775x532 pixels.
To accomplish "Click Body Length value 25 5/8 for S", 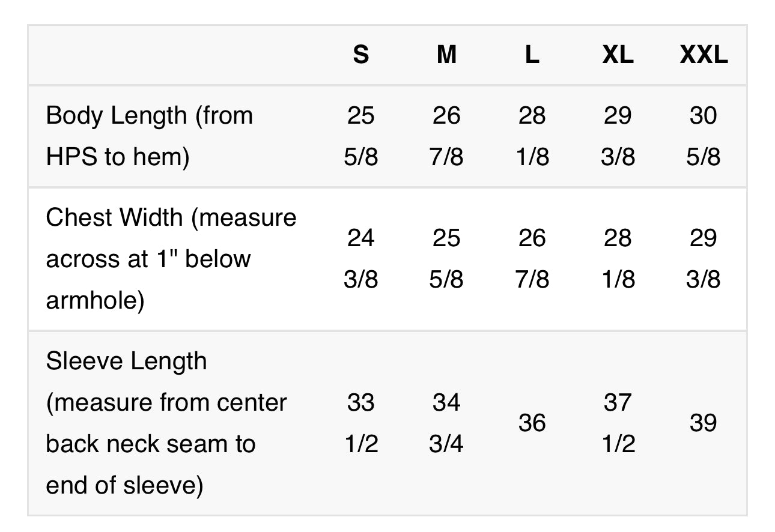I will 360,136.
